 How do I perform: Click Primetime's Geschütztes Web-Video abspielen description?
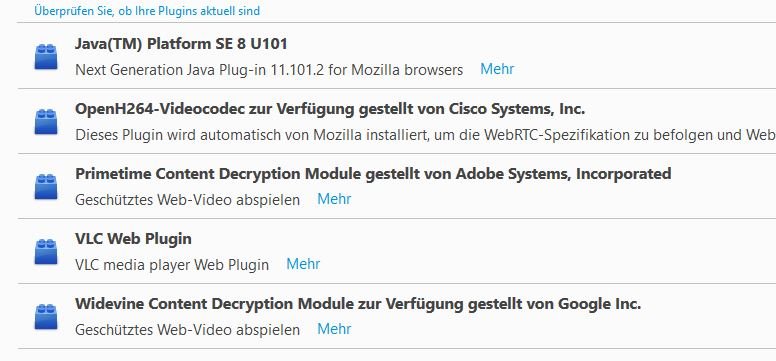point(188,200)
